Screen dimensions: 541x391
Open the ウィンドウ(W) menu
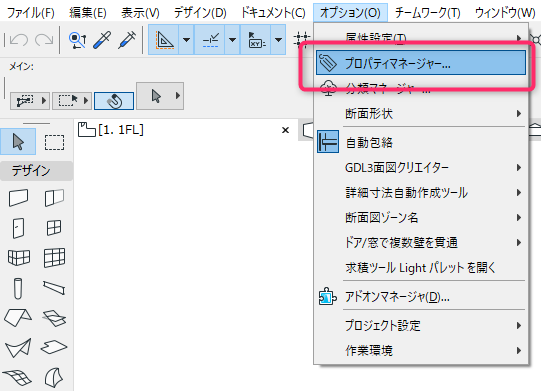505,13
